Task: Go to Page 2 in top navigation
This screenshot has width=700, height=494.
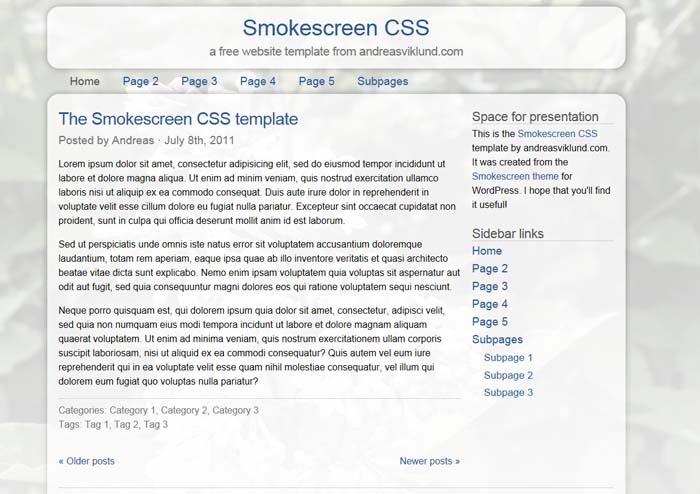Action: (x=140, y=81)
